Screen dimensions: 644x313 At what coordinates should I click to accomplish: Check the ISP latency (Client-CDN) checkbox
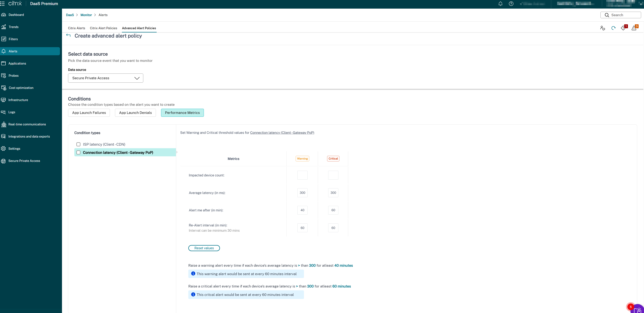click(x=78, y=144)
